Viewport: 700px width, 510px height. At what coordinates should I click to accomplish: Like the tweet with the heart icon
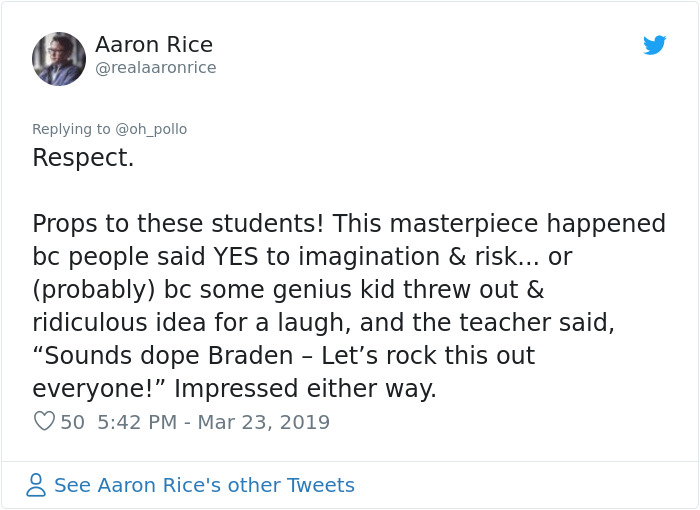(x=44, y=422)
